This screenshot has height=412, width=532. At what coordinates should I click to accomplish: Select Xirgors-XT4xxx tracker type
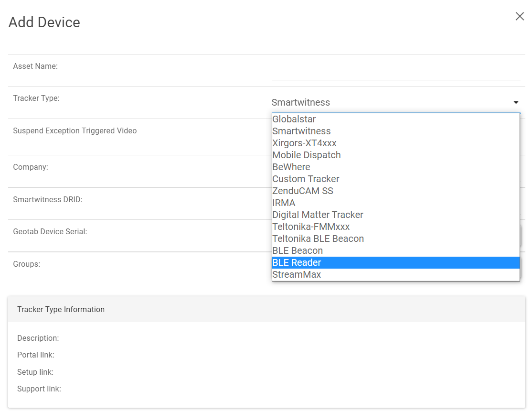pyautogui.click(x=395, y=143)
